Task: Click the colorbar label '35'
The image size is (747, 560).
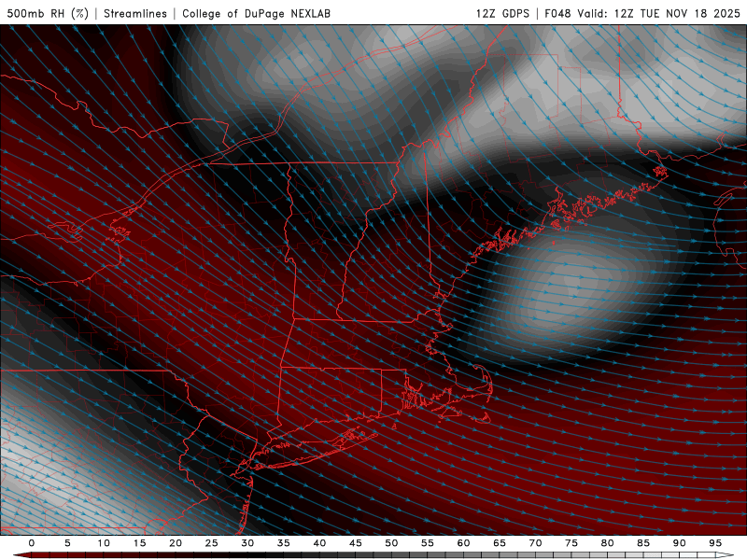Action: coord(284,543)
